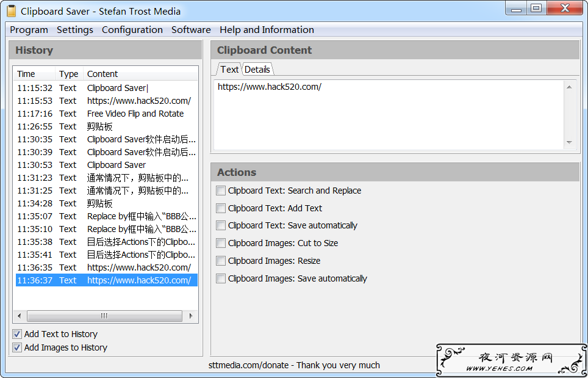The height and width of the screenshot is (378, 588).
Task: Sort history by the Type column header
Action: pyautogui.click(x=69, y=74)
